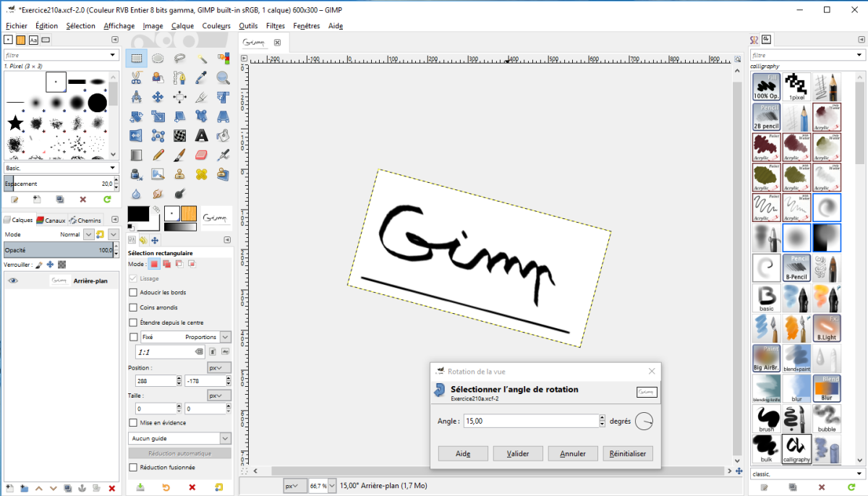
Task: Open the Fichier menu
Action: point(16,25)
